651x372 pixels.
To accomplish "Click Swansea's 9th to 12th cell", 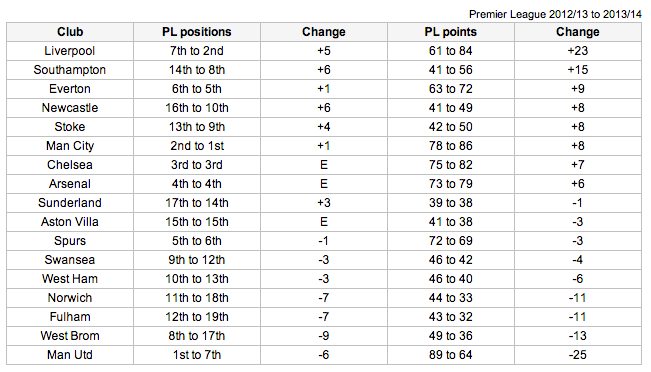I will tap(197, 260).
